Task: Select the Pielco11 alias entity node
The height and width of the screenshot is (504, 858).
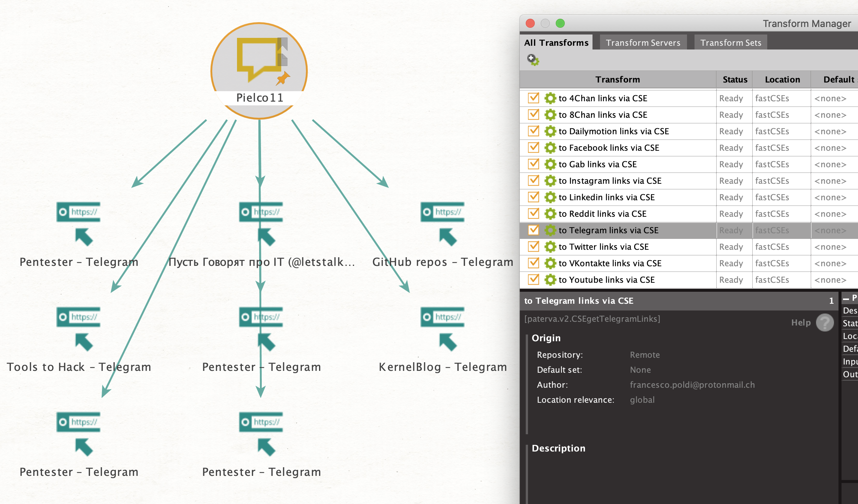Action: pos(259,70)
